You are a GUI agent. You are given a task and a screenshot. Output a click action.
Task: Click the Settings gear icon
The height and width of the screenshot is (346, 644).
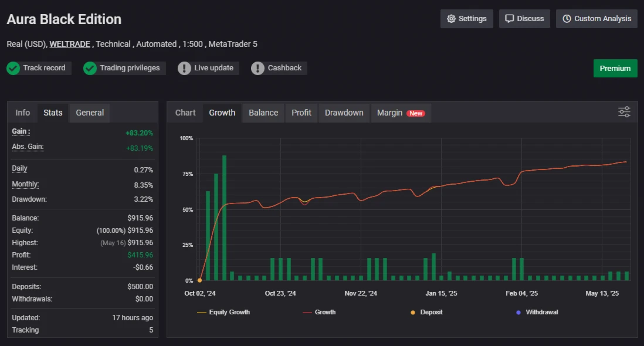click(451, 19)
